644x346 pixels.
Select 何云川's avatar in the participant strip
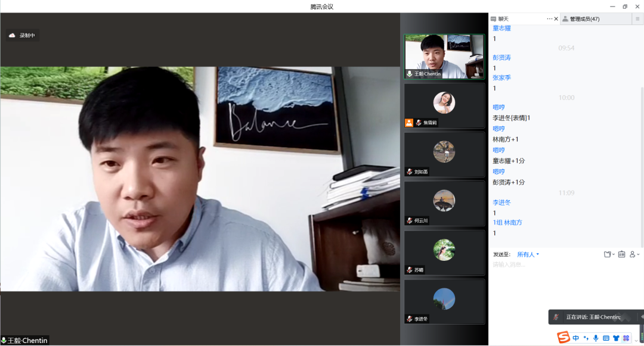[x=444, y=201]
